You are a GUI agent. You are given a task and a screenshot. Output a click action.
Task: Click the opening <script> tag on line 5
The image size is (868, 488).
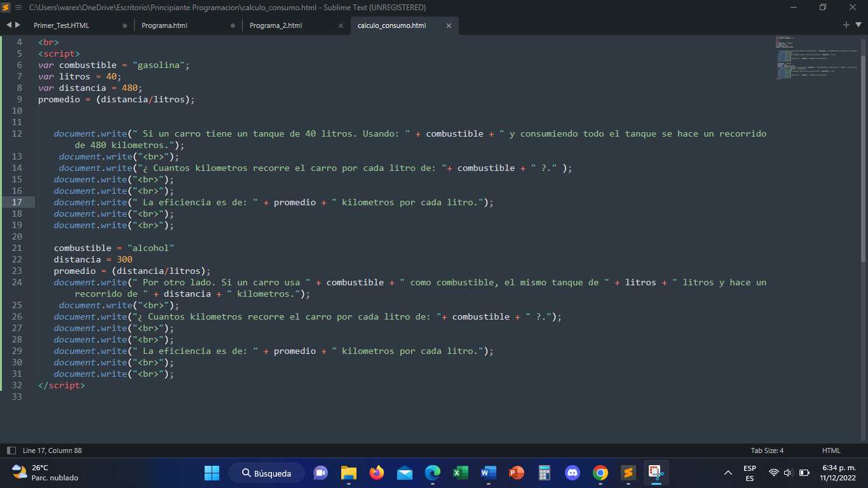coord(59,53)
